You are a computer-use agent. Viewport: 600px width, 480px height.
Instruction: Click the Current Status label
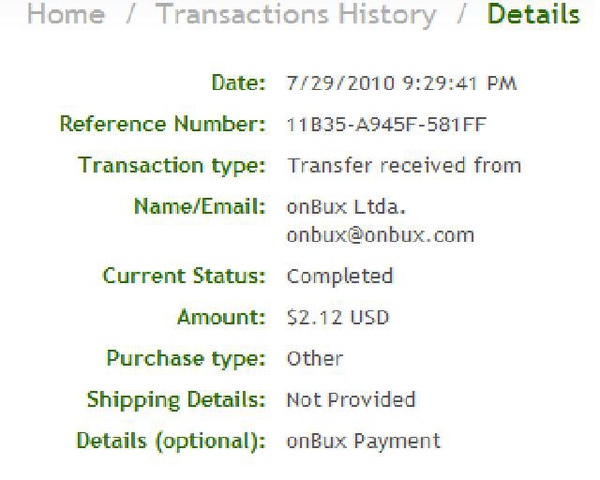pyautogui.click(x=184, y=276)
